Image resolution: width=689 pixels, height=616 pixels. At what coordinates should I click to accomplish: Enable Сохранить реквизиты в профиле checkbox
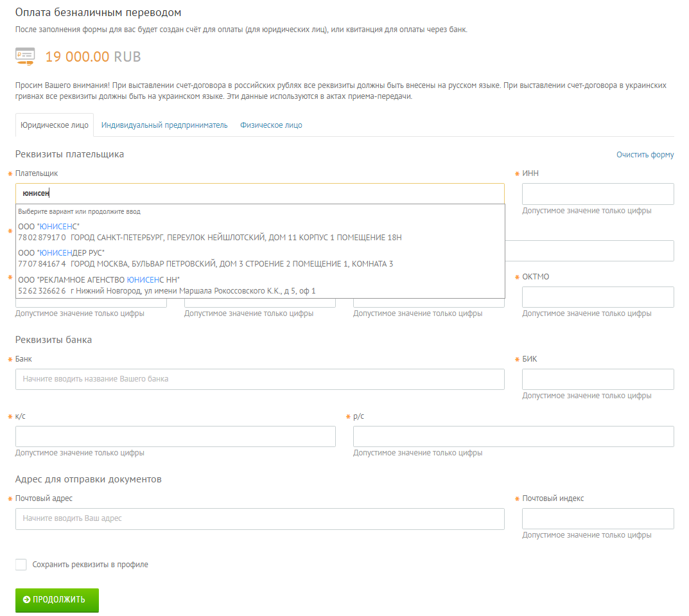pyautogui.click(x=21, y=565)
